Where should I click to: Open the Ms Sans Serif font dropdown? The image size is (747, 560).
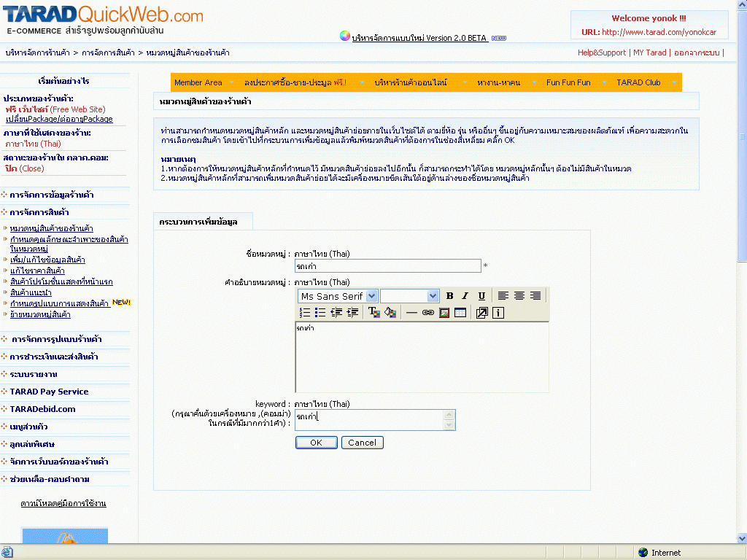pos(371,296)
